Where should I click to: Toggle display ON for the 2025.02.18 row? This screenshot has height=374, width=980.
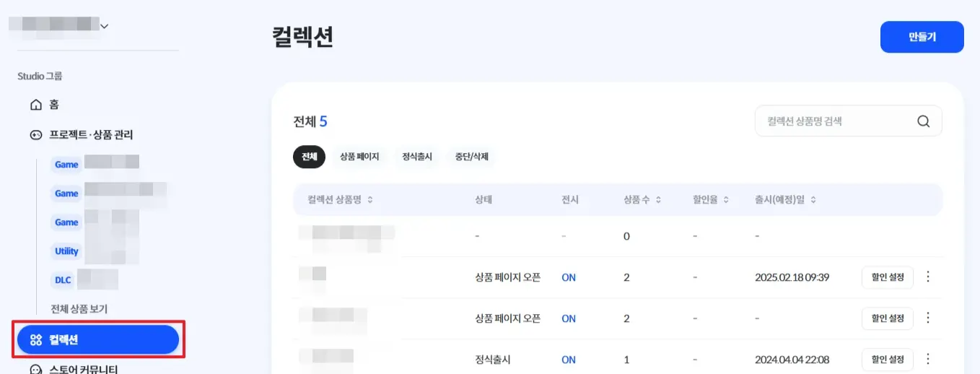[569, 277]
